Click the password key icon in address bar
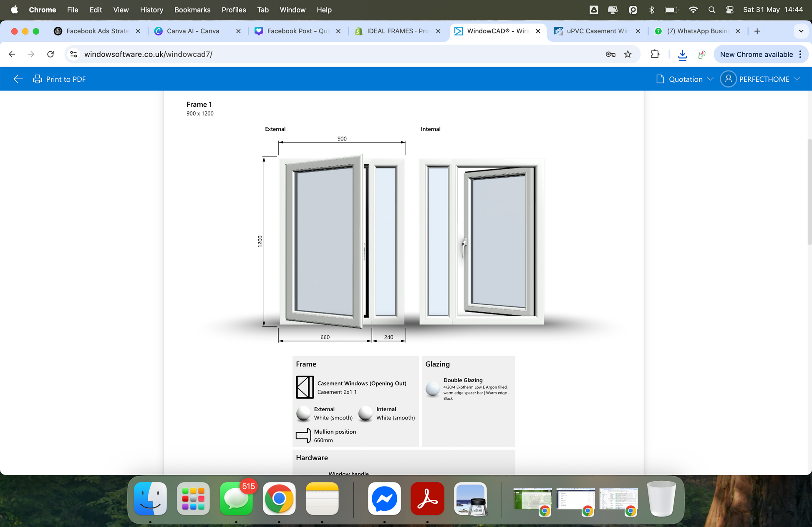Screen dimensions: 812x527 pyautogui.click(x=610, y=54)
